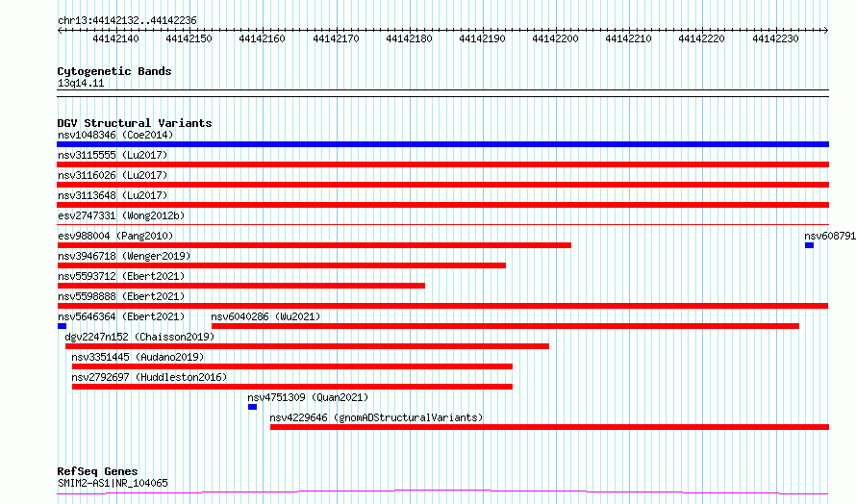This screenshot has height=504, width=856.
Task: Click the Cytogenetic Bands track title
Action: coord(114,71)
